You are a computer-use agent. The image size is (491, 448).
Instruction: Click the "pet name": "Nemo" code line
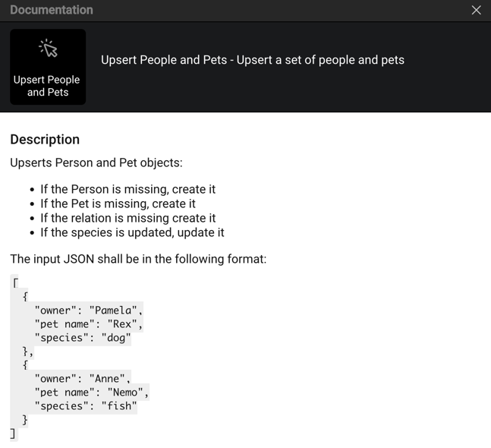[x=92, y=392]
